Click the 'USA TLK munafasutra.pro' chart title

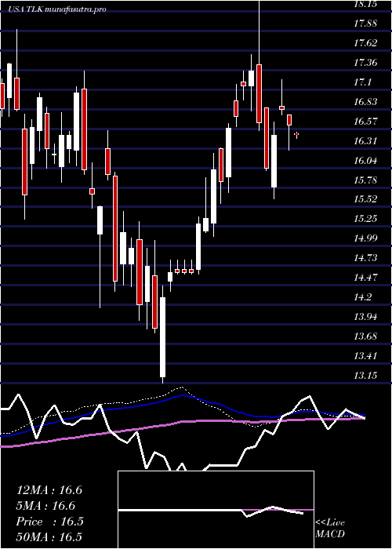click(57, 9)
